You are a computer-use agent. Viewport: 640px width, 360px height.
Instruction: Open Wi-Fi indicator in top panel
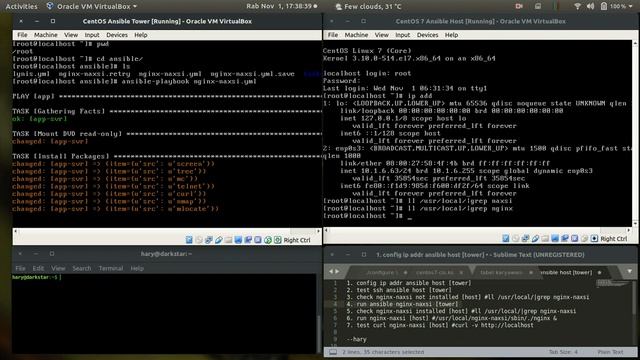(577, 6)
